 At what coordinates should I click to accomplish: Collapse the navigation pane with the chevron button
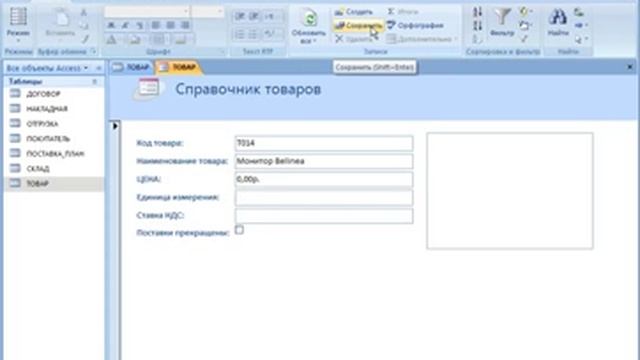[98, 68]
